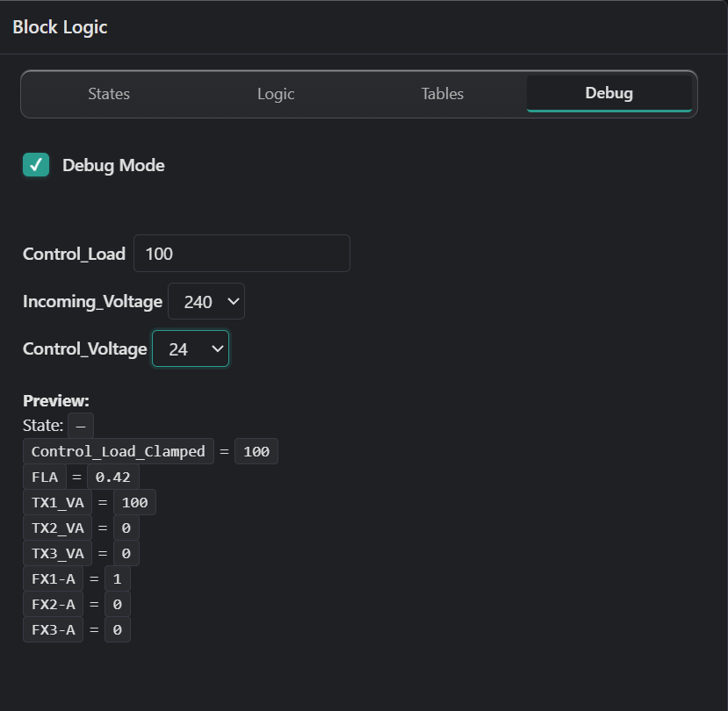Viewport: 728px width, 711px height.
Task: Click the Debug tab
Action: pos(609,94)
